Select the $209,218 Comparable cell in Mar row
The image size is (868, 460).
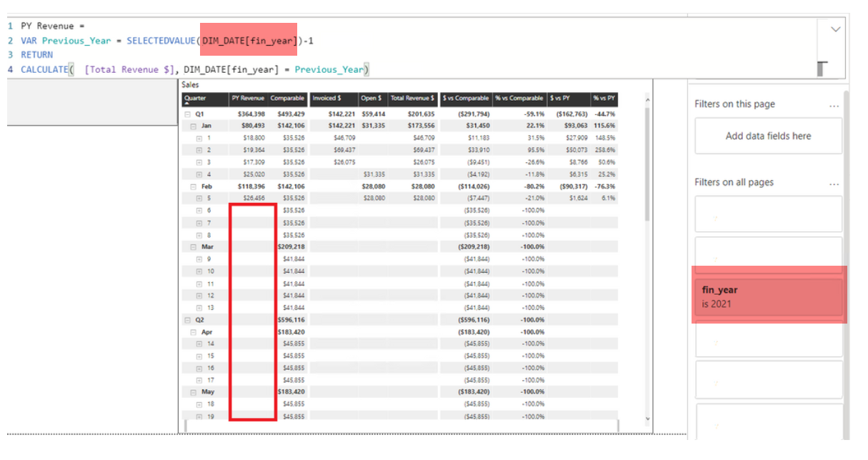[292, 246]
